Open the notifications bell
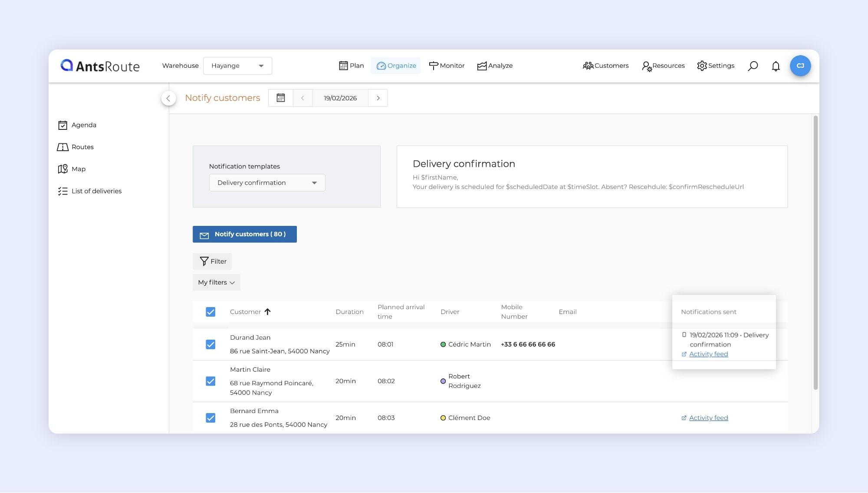The width and height of the screenshot is (868, 493). click(x=776, y=66)
